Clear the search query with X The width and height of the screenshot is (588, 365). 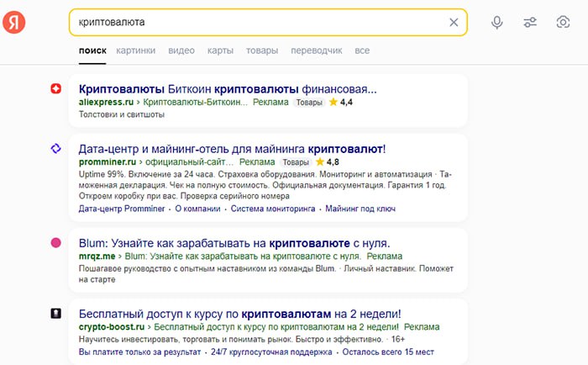(454, 23)
